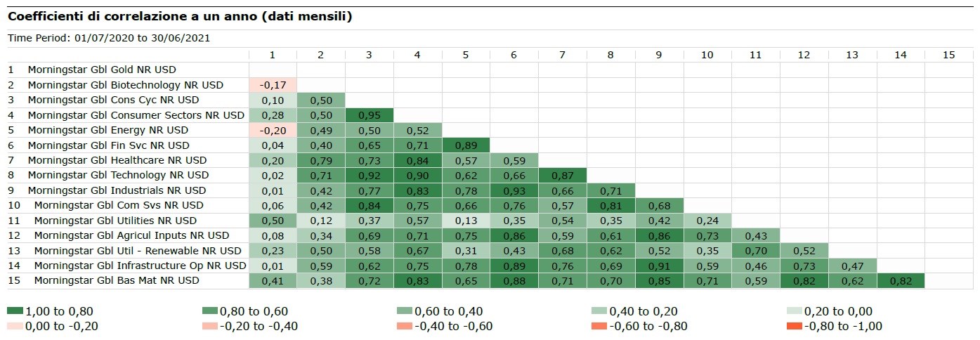Select the Morningstar Gbl Bas Mat NR USD row

[116, 280]
